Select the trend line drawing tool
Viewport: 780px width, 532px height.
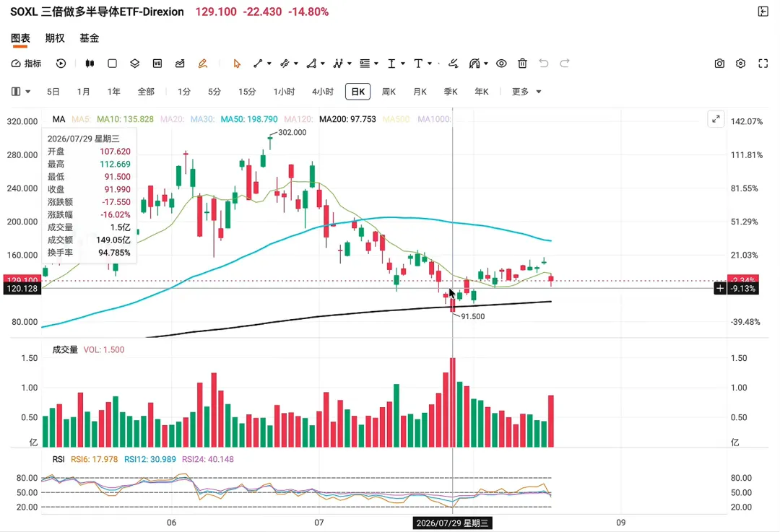(x=258, y=63)
